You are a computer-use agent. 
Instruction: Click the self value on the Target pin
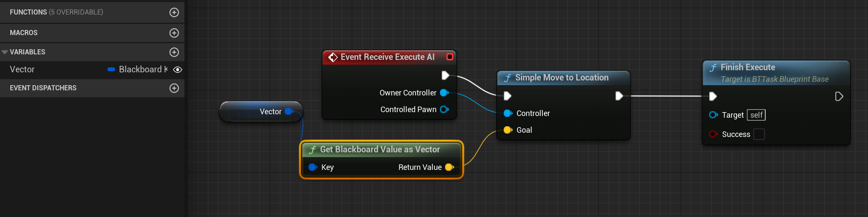pos(756,115)
